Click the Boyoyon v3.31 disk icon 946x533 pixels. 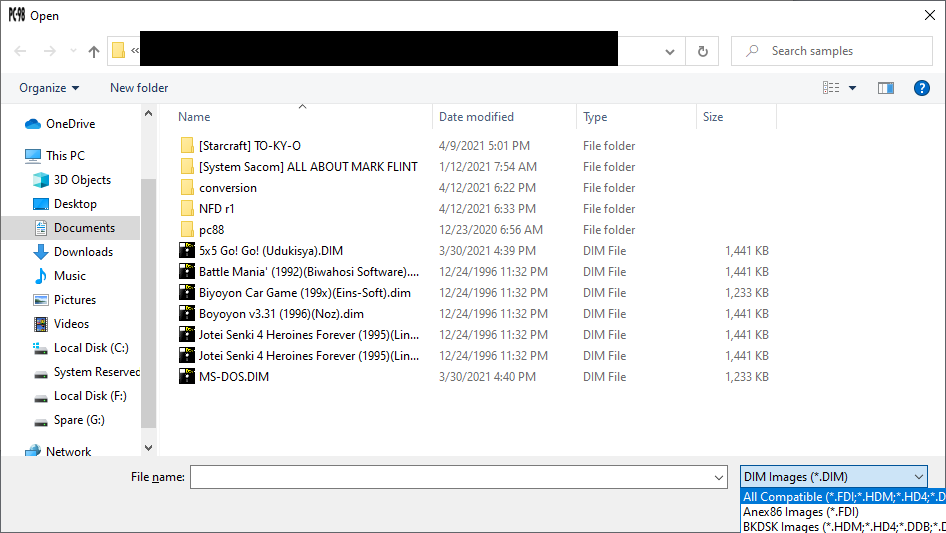coord(187,314)
